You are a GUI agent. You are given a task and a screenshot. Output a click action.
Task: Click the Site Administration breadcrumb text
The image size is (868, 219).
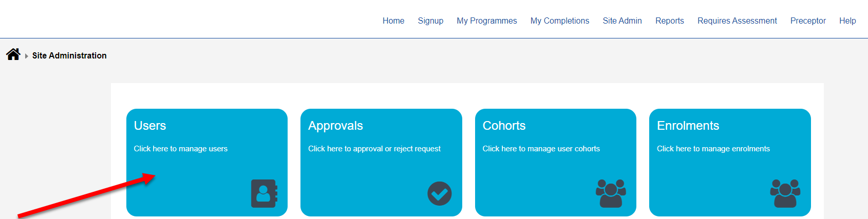click(69, 55)
